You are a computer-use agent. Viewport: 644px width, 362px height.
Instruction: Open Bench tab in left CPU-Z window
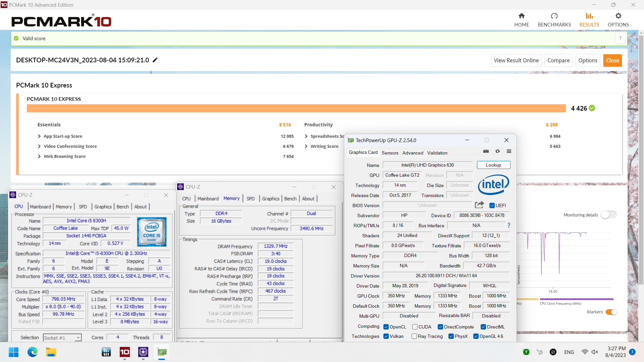click(x=122, y=206)
